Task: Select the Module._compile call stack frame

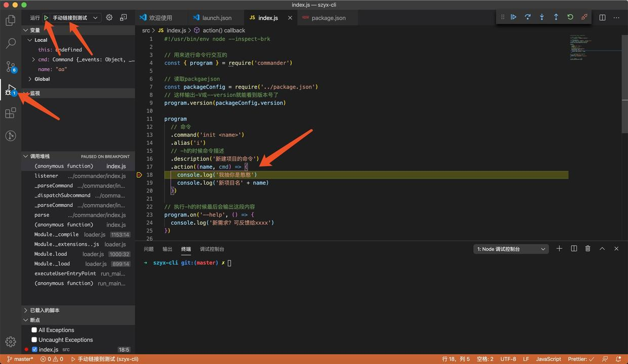Action: click(x=78, y=234)
